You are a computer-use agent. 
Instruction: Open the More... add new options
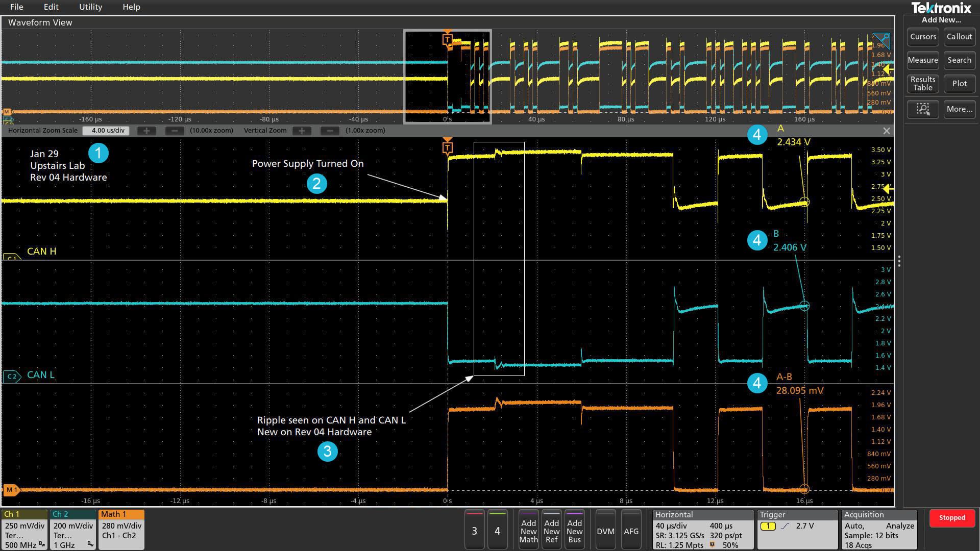coord(959,109)
